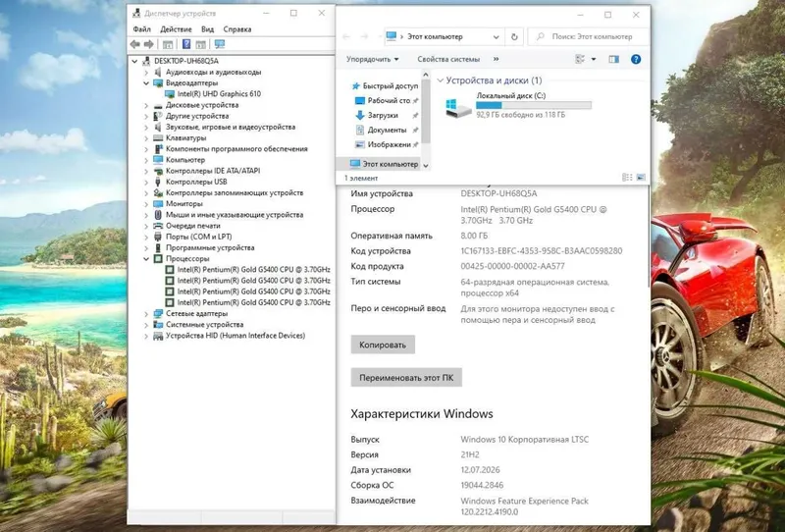Open the Вид menu
Screen dimensions: 785x532
tap(207, 29)
